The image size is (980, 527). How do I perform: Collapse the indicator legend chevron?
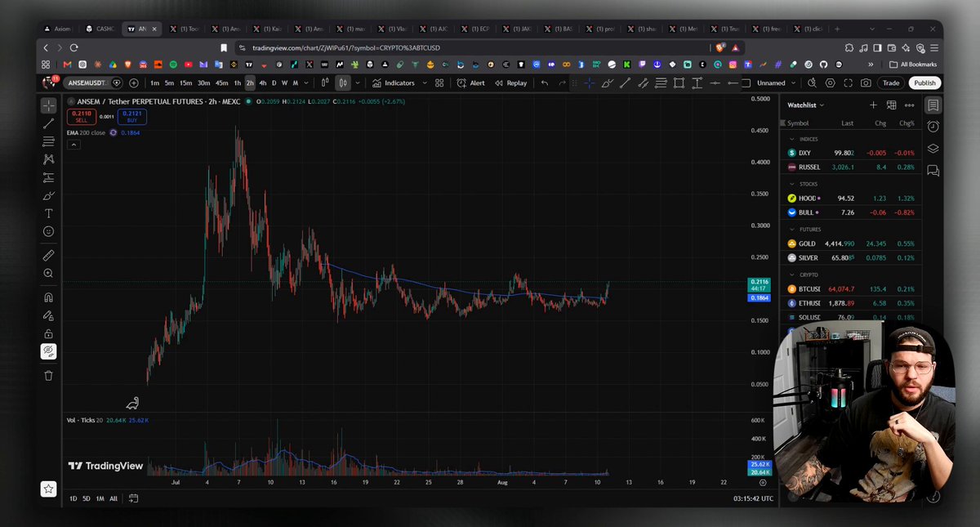click(x=73, y=145)
